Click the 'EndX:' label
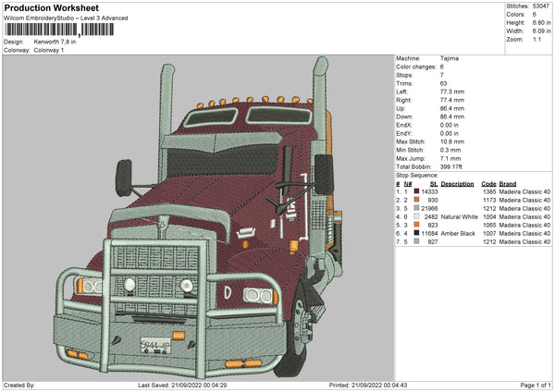Image resolution: width=555 pixels, height=392 pixels. click(x=404, y=125)
